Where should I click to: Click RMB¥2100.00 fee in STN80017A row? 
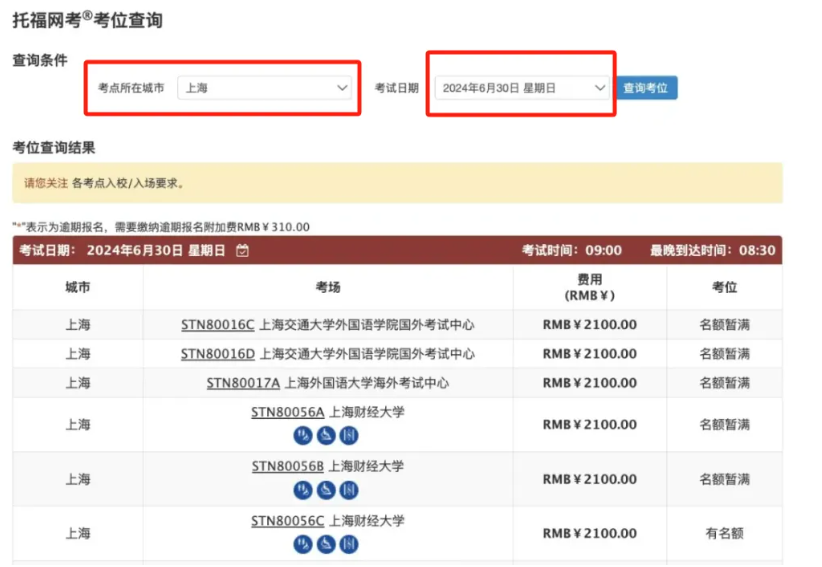pyautogui.click(x=590, y=383)
